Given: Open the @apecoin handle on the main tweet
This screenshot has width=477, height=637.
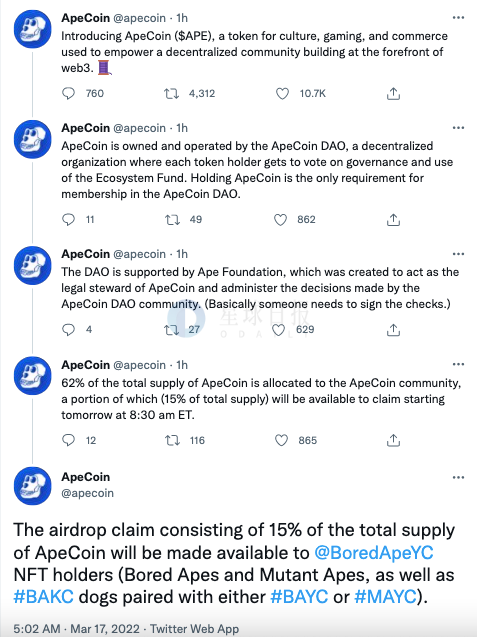Looking at the screenshot, I should click(87, 493).
